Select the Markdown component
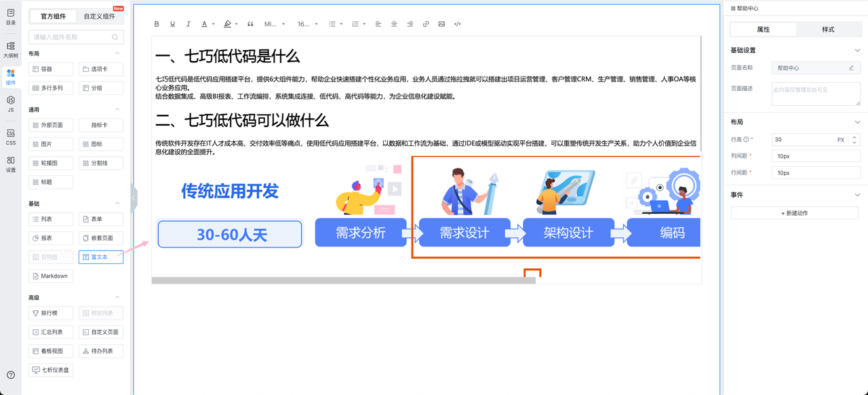This screenshot has width=868, height=395. (x=51, y=276)
